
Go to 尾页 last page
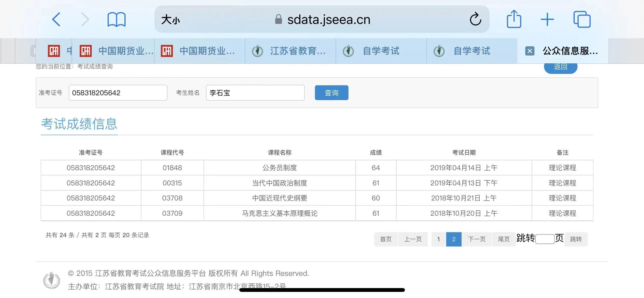click(504, 239)
